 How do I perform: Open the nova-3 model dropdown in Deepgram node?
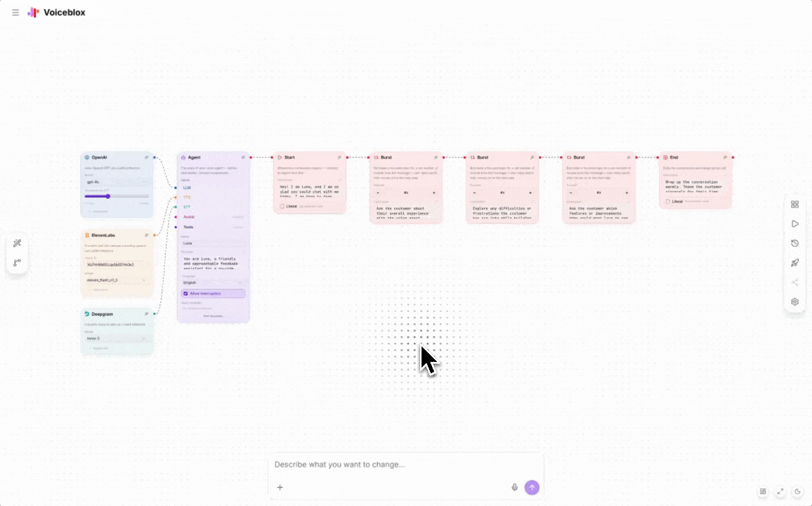[x=117, y=338]
